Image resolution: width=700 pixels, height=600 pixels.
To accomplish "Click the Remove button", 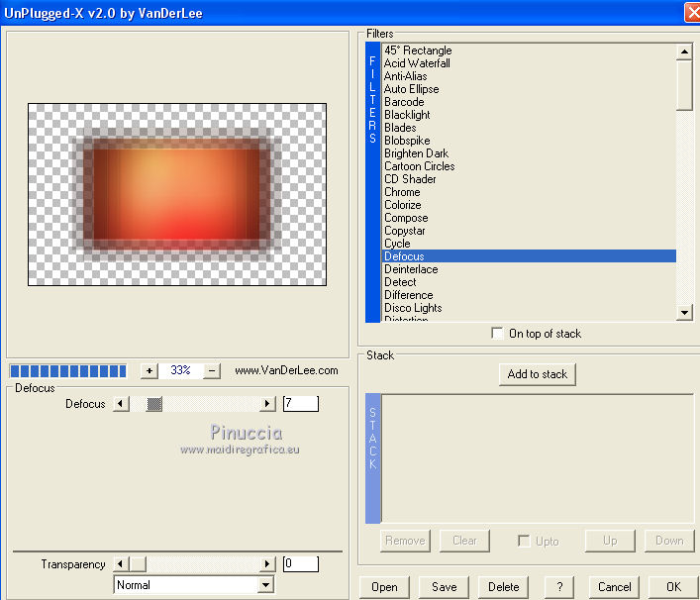I will pos(405,541).
